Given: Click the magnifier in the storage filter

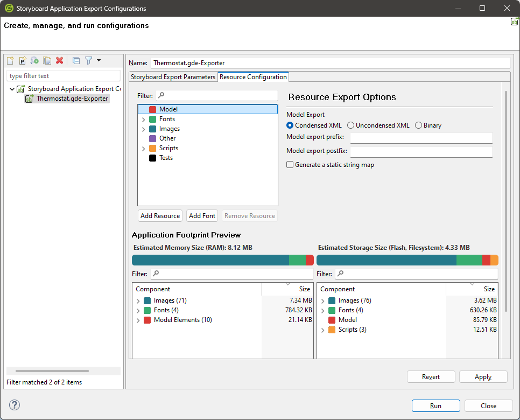Looking at the screenshot, I should [x=340, y=274].
